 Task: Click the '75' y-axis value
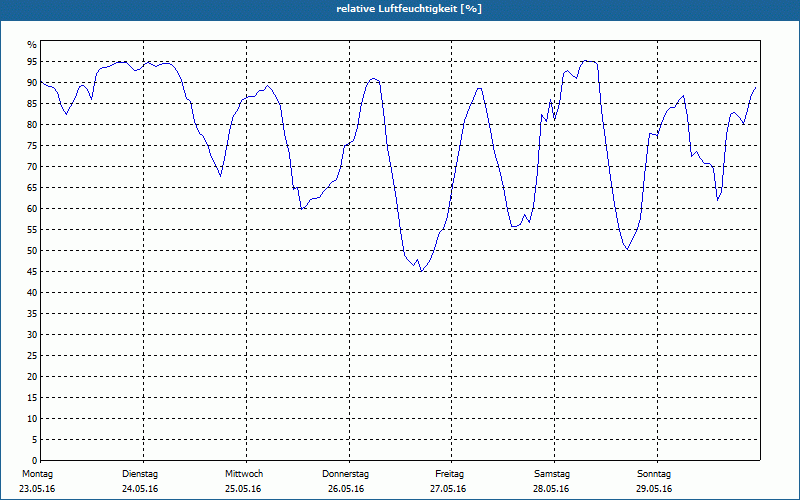(32, 145)
